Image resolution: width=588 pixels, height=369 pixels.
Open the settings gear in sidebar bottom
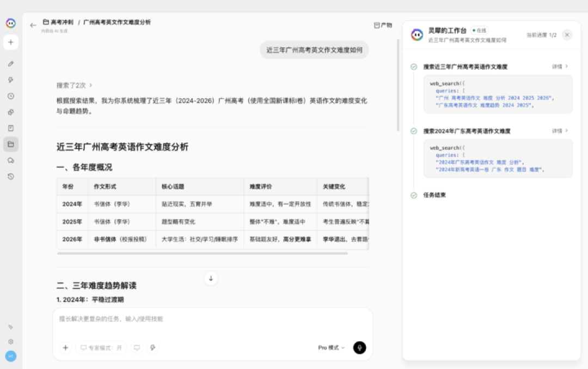coord(11,342)
